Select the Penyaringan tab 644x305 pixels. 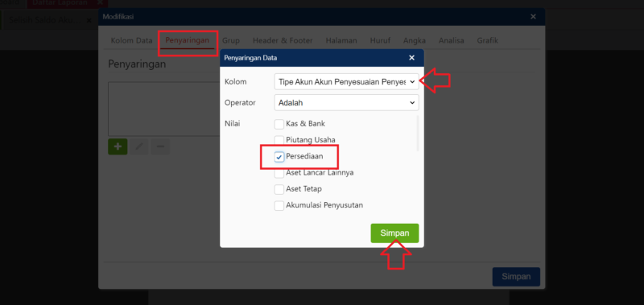[x=188, y=40]
